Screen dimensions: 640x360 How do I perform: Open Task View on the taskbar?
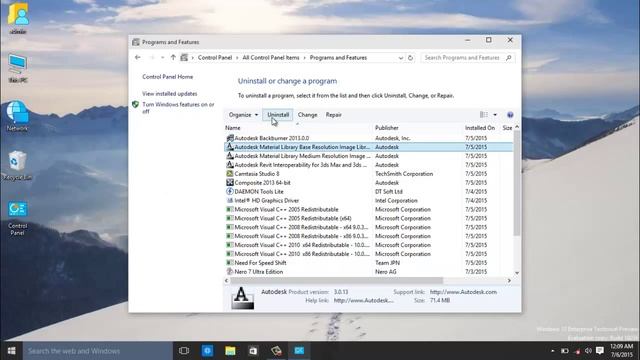click(x=184, y=351)
